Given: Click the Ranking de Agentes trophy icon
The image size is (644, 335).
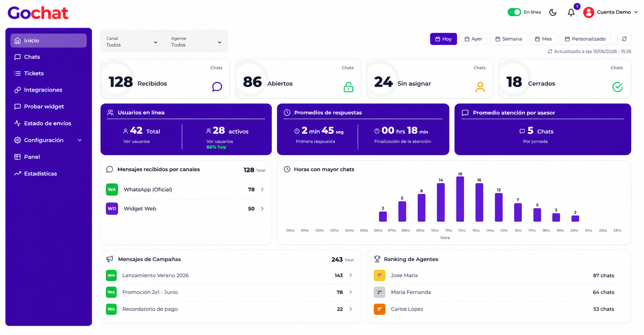Looking at the screenshot, I should click(377, 259).
